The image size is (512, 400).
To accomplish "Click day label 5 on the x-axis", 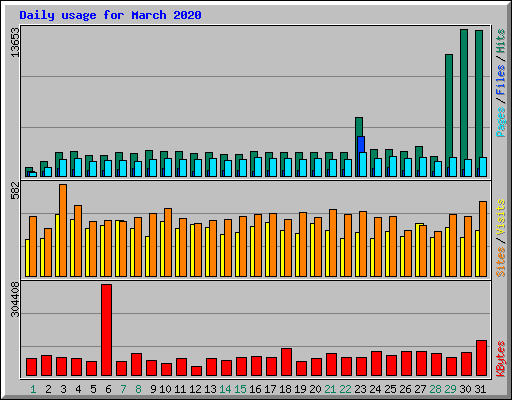I will coord(93,389).
